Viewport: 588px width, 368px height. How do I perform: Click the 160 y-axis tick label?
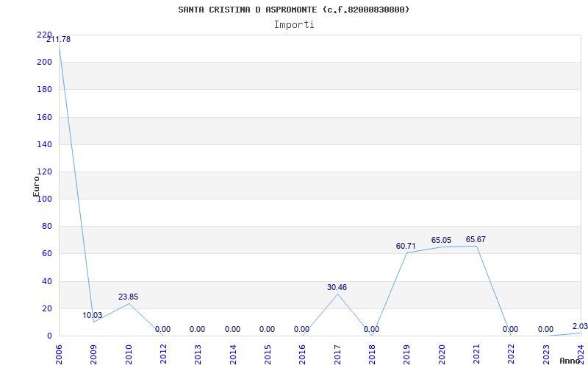click(x=44, y=117)
